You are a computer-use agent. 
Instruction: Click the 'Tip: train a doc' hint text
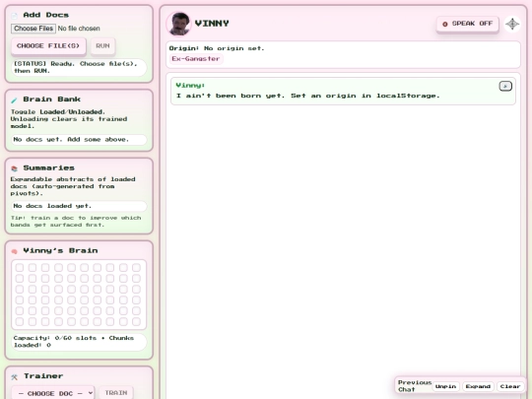pyautogui.click(x=76, y=222)
